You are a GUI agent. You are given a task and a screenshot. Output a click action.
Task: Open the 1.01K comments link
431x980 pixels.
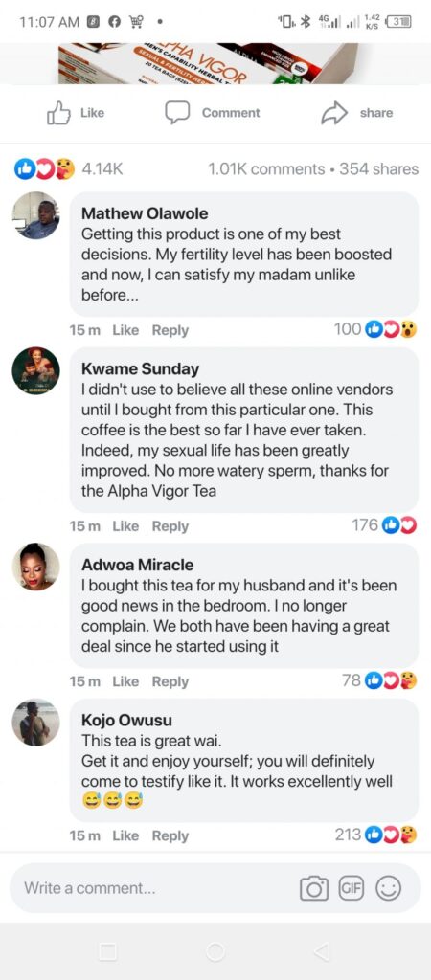[266, 168]
